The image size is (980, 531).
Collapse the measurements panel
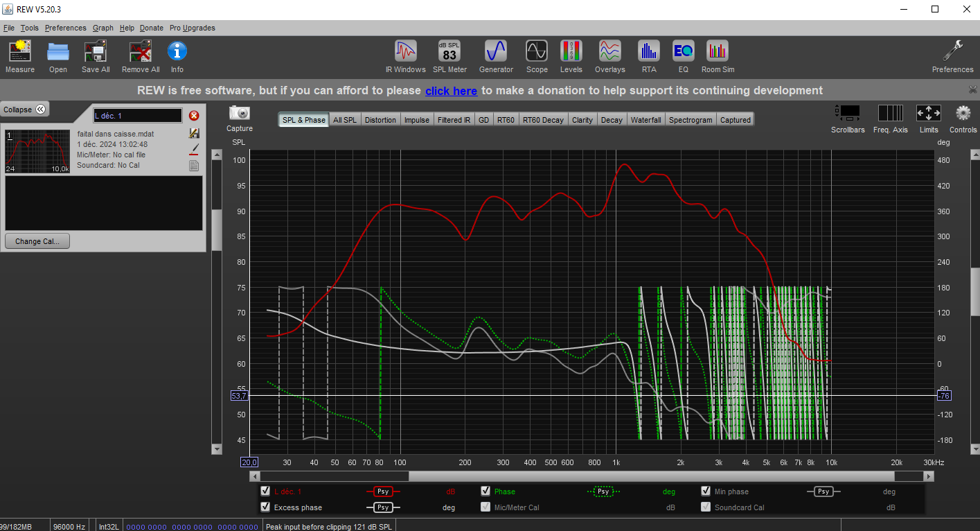[24, 110]
